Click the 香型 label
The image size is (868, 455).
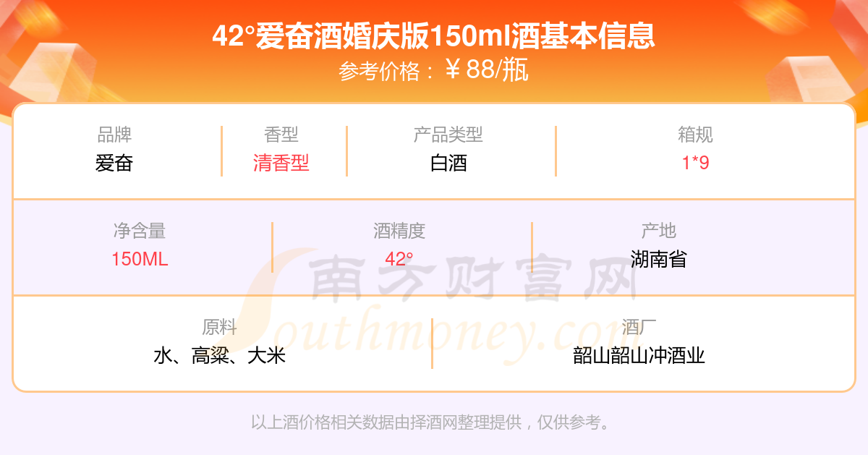tap(281, 135)
